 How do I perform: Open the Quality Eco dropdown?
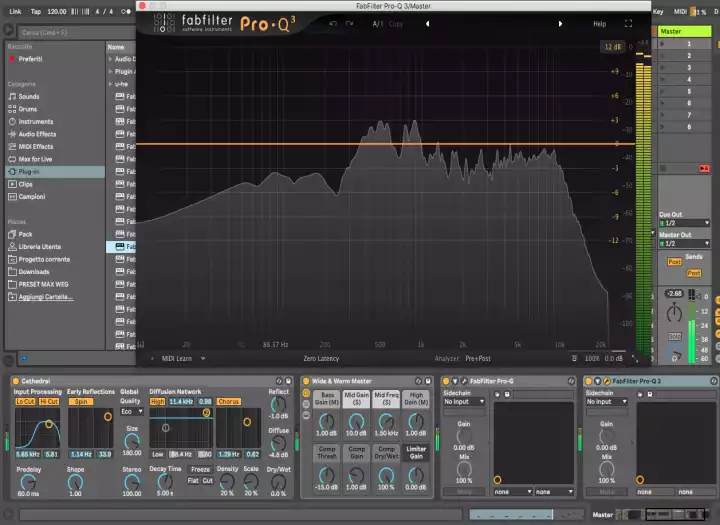coord(132,412)
